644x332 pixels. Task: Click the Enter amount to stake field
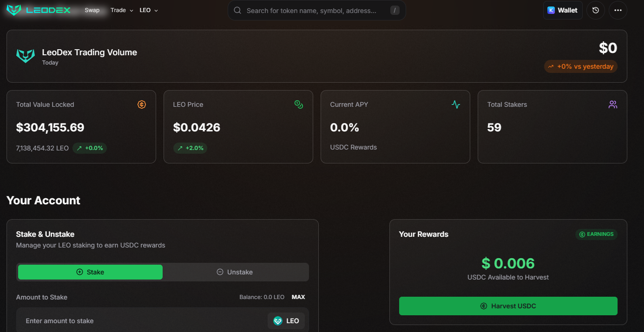pyautogui.click(x=139, y=321)
